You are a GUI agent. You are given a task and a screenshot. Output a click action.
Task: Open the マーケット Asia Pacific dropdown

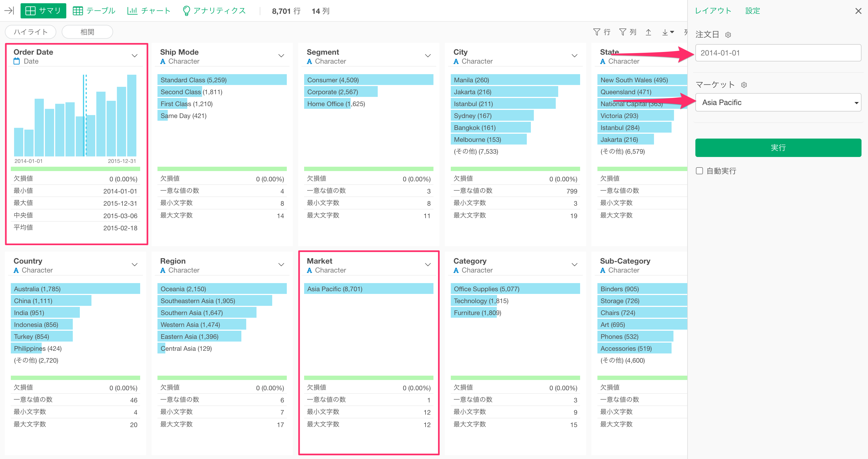778,103
